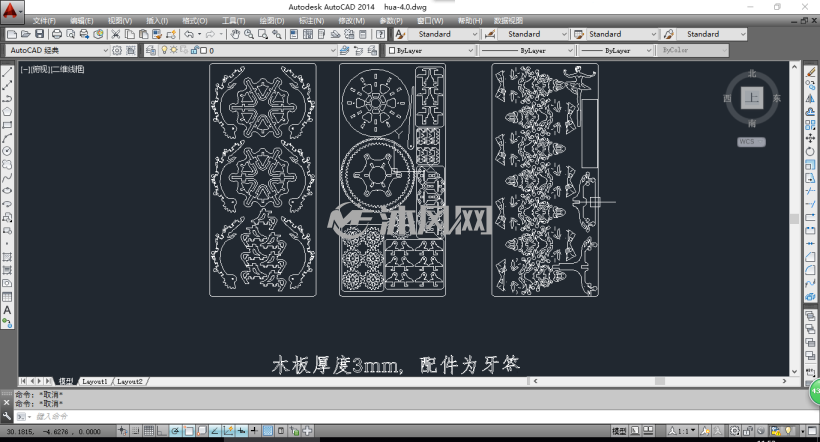The width and height of the screenshot is (820, 442).
Task: Toggle Lineweight display in status bar
Action: pyautogui.click(x=254, y=431)
